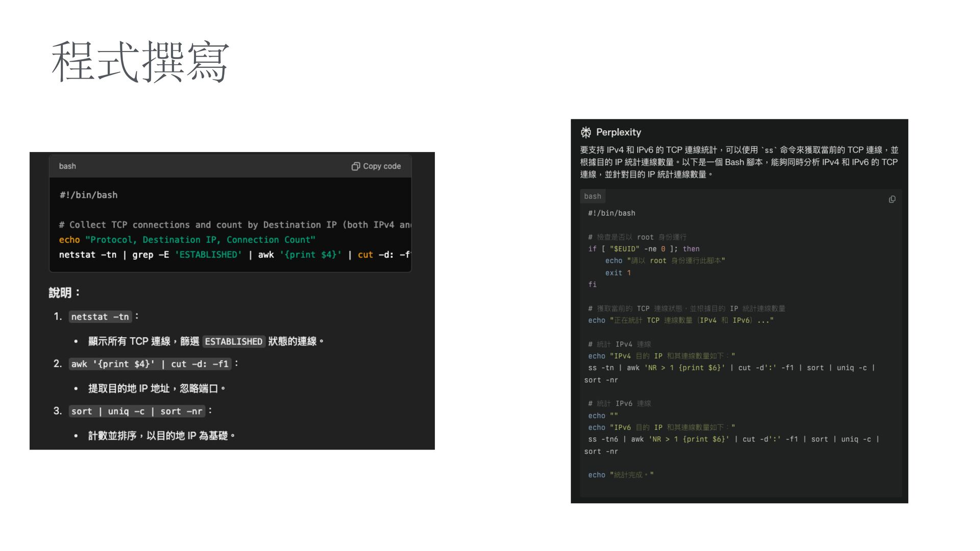Viewport: 980px width, 551px height.
Task: Click the Copy code button
Action: tap(376, 166)
